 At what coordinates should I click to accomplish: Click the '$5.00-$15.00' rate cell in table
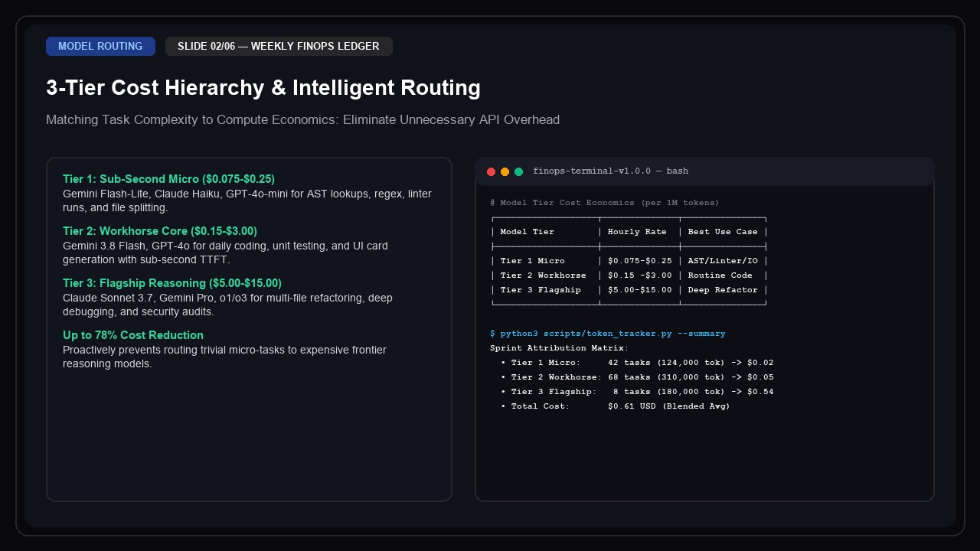[640, 290]
